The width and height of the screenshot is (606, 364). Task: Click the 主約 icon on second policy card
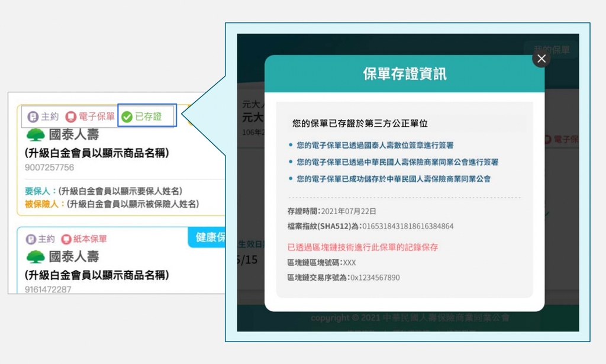(x=31, y=239)
